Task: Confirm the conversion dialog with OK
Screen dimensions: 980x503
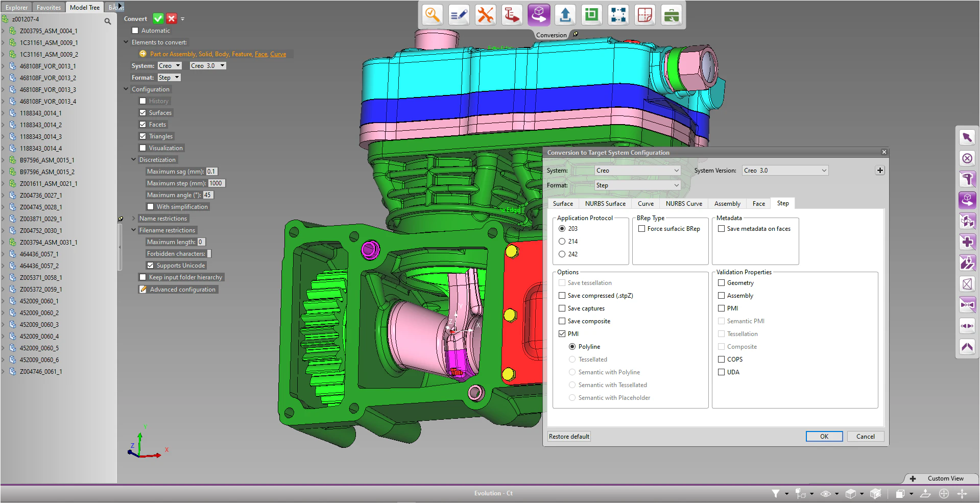Action: coord(824,436)
